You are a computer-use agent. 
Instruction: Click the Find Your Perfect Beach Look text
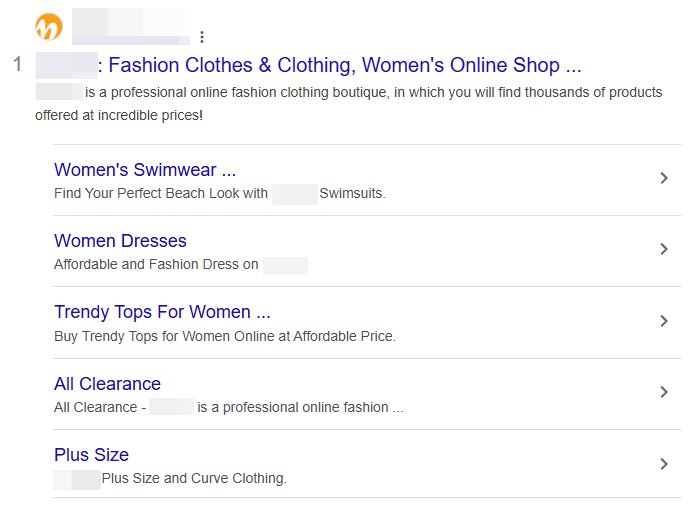click(x=161, y=194)
